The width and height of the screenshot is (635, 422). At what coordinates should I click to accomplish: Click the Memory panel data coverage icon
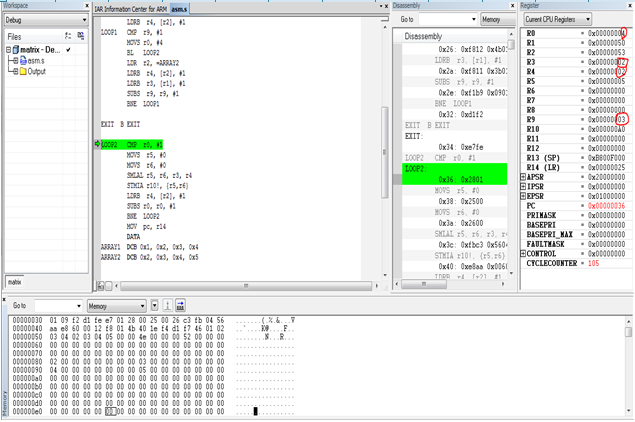tap(168, 306)
